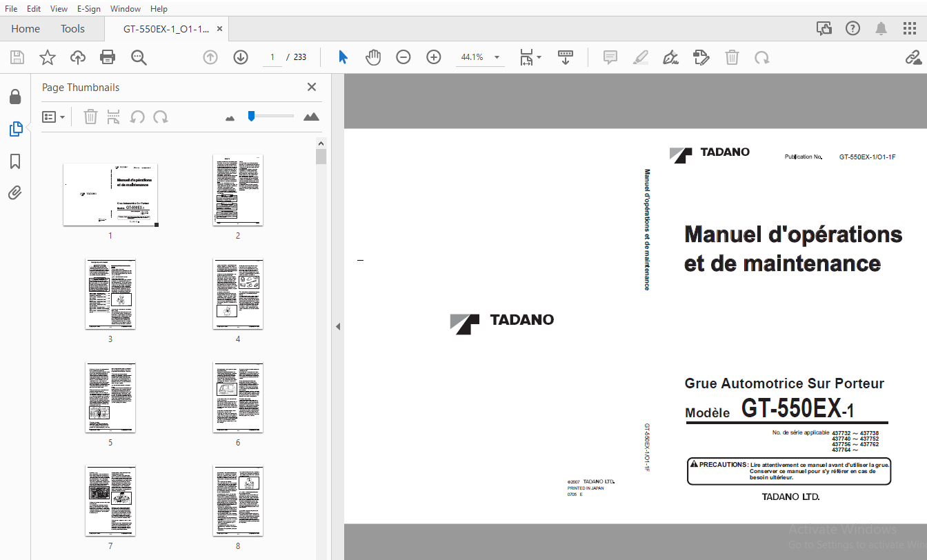Viewport: 927px width, 560px height.
Task: Zoom in with the plus icon
Action: click(434, 57)
